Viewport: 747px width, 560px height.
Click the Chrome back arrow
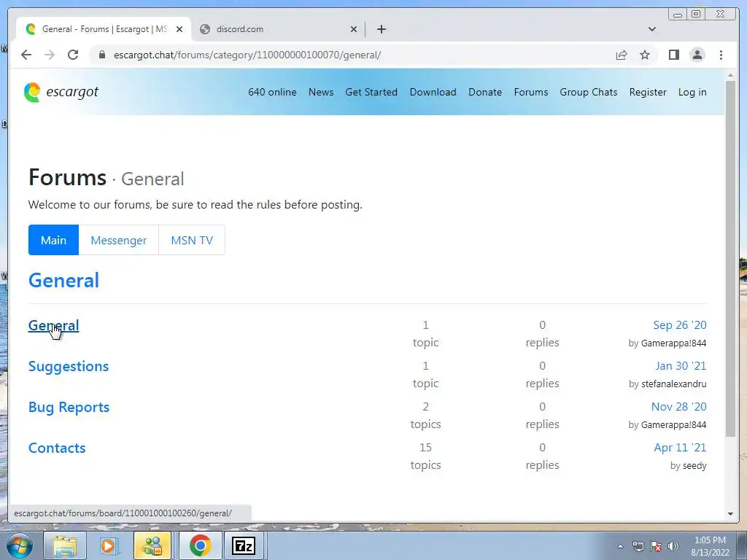tap(26, 55)
